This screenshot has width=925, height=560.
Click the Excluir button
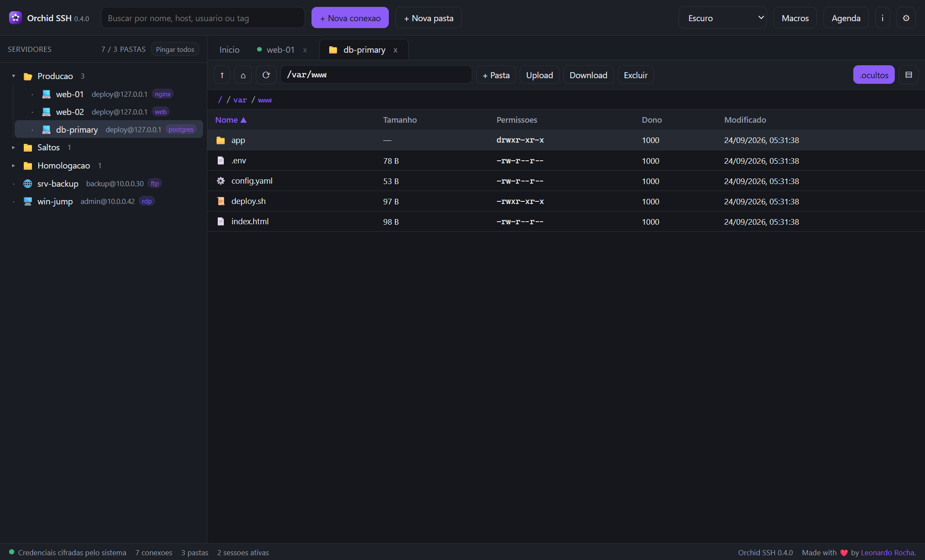click(636, 75)
